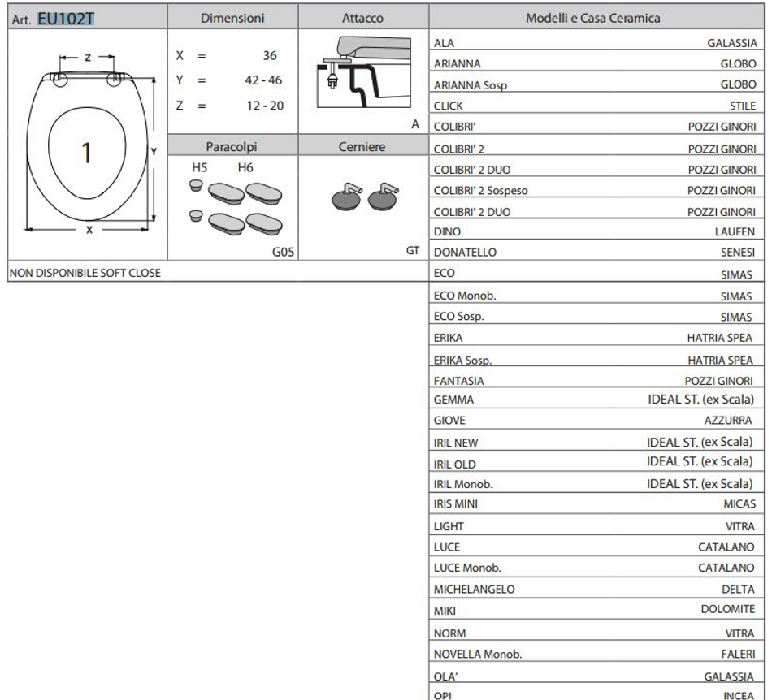
Task: Click the model name "MIKI"
Action: coord(445,611)
